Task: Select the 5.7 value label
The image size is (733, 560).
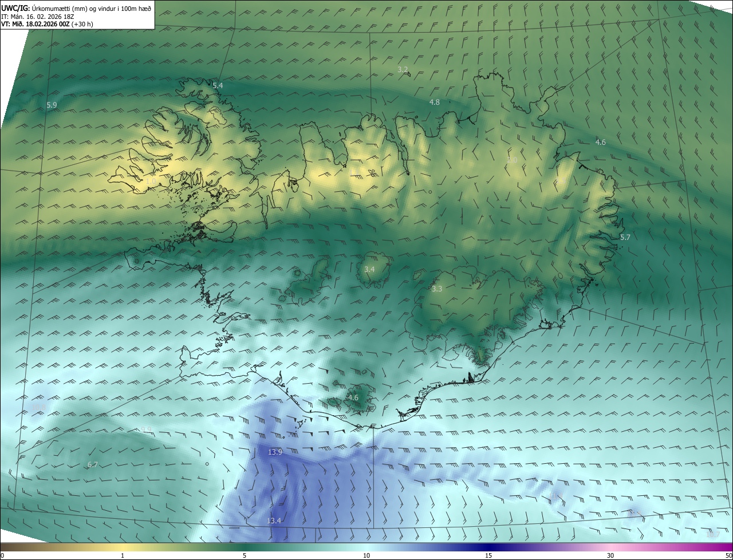Action: pos(625,238)
